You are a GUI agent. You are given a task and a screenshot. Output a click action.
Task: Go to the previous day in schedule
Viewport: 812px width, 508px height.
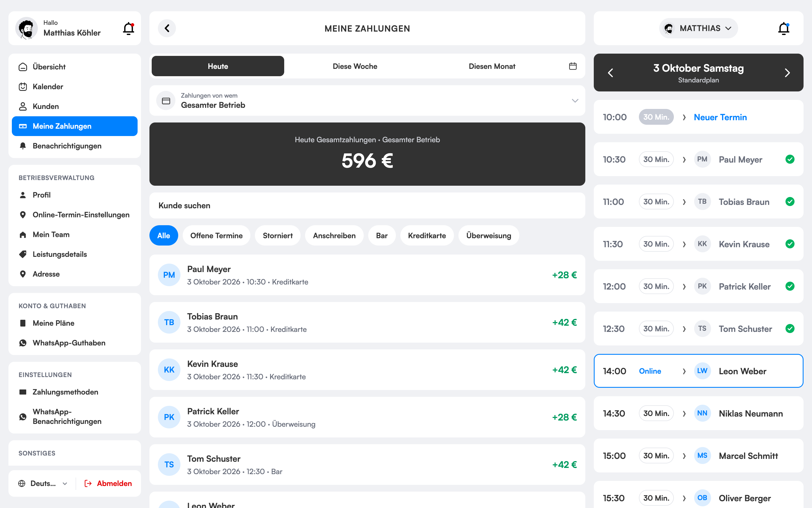pyautogui.click(x=610, y=73)
